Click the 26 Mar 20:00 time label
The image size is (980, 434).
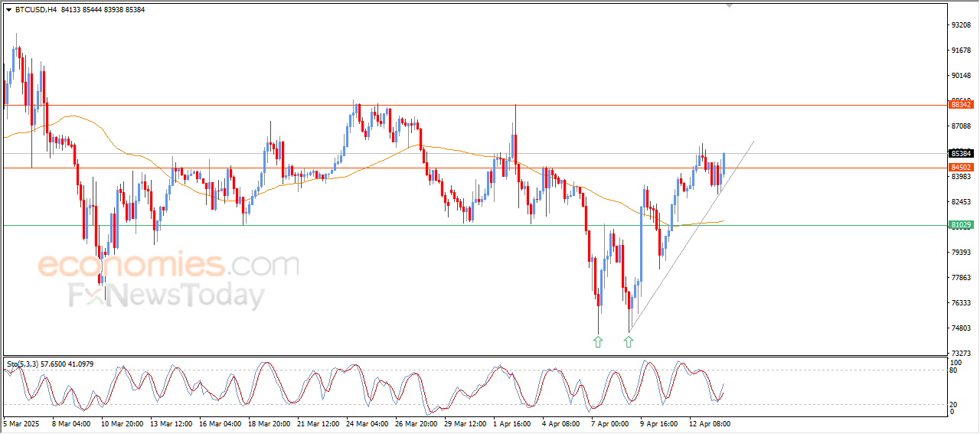click(416, 423)
